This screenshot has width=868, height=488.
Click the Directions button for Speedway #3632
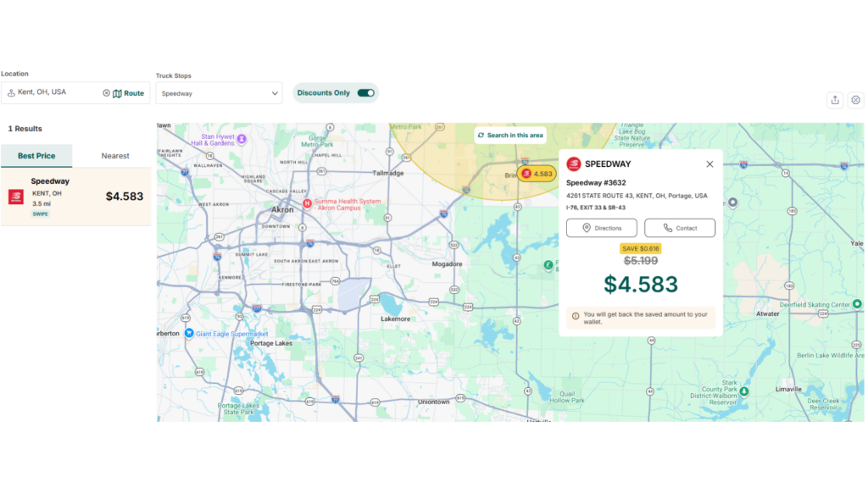click(x=601, y=227)
